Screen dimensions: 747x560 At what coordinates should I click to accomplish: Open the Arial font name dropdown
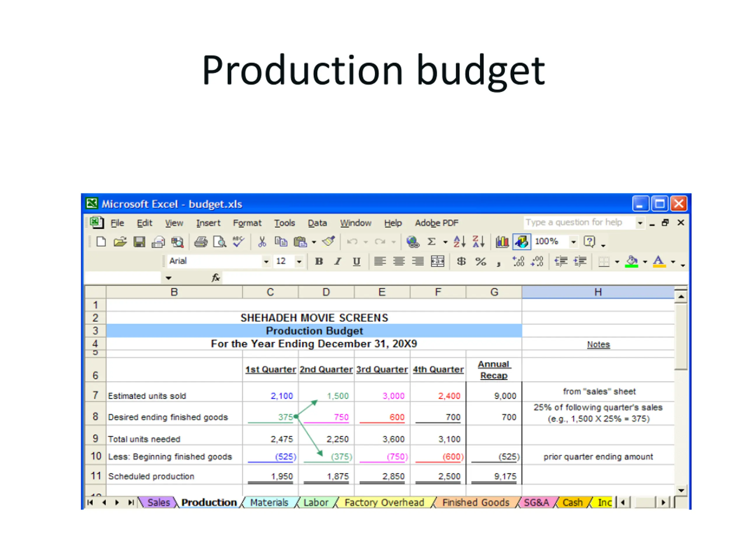coord(266,262)
